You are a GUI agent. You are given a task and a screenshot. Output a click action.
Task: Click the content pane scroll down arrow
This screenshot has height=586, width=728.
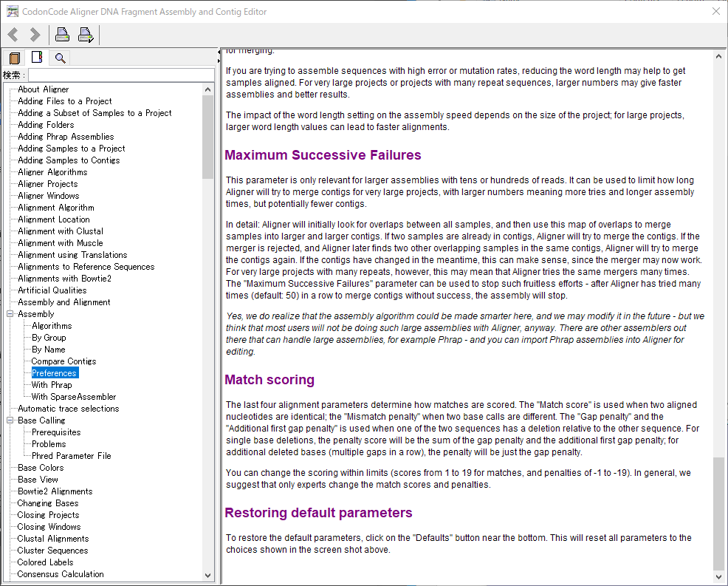click(718, 576)
